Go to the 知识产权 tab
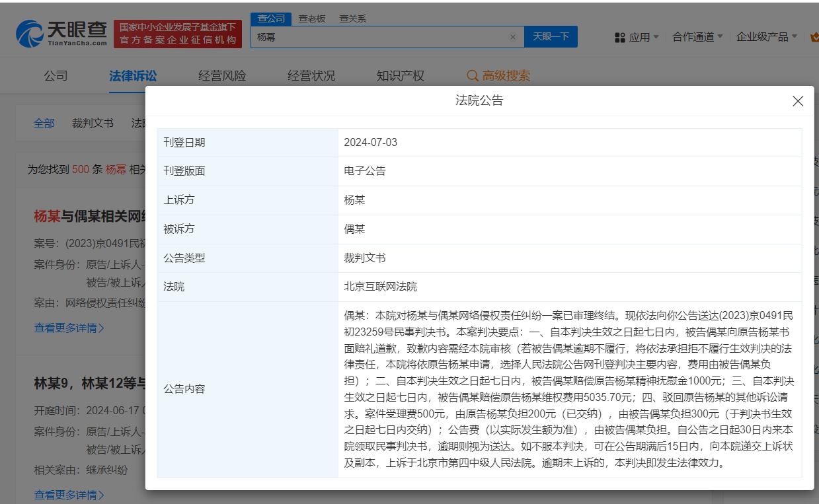 [x=401, y=75]
